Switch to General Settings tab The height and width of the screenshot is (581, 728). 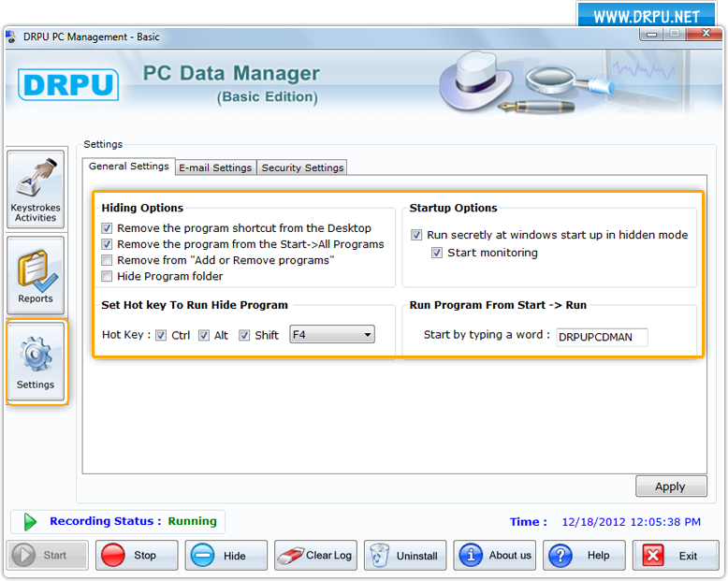[129, 167]
